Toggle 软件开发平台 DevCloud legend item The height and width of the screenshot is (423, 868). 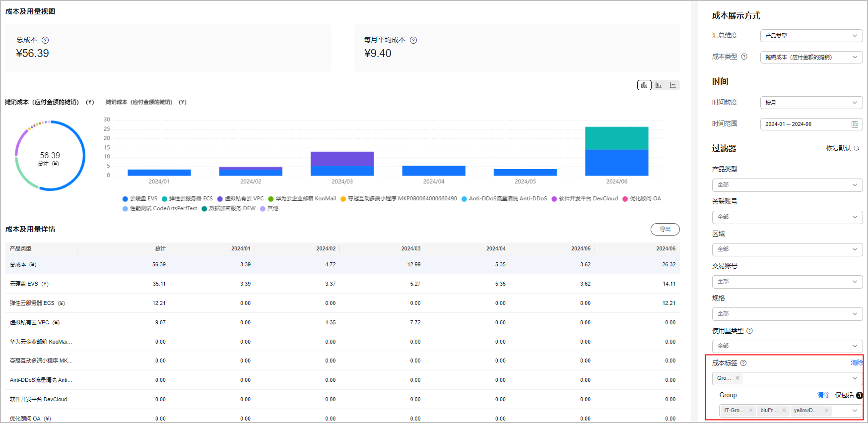(x=585, y=198)
